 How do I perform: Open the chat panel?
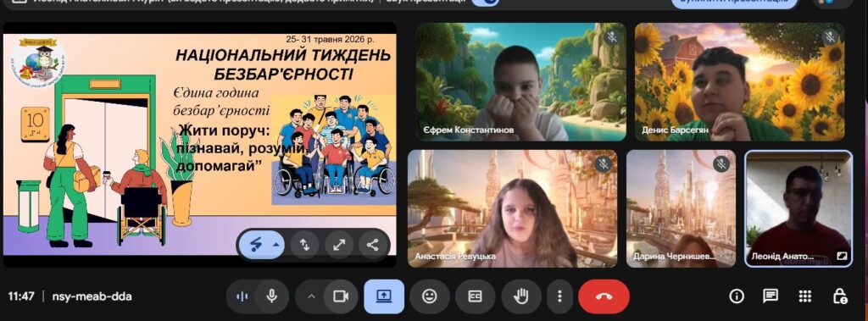pos(771,296)
